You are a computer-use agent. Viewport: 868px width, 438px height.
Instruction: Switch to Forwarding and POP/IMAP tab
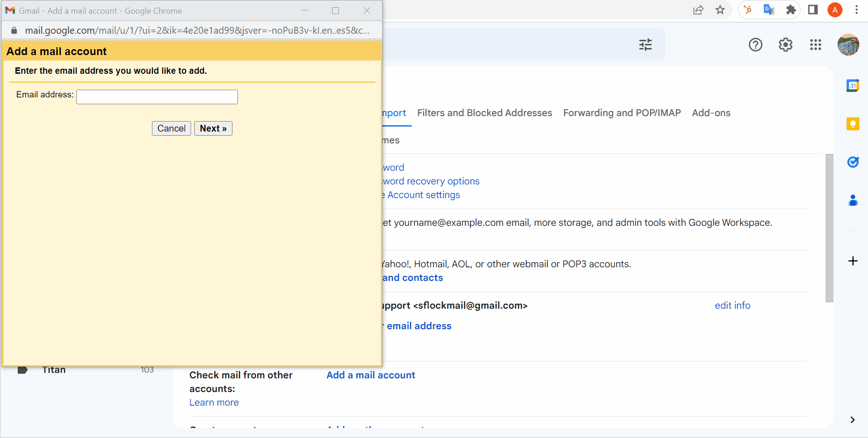[622, 113]
